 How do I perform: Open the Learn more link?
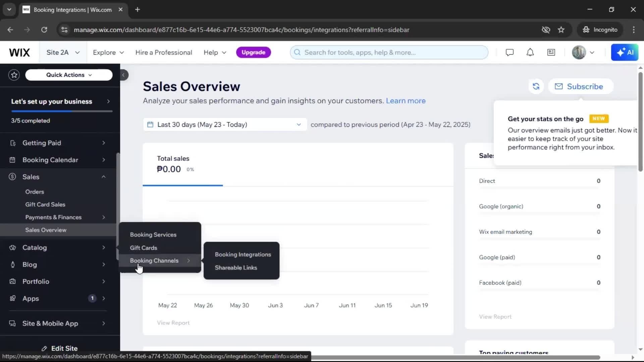[406, 101]
